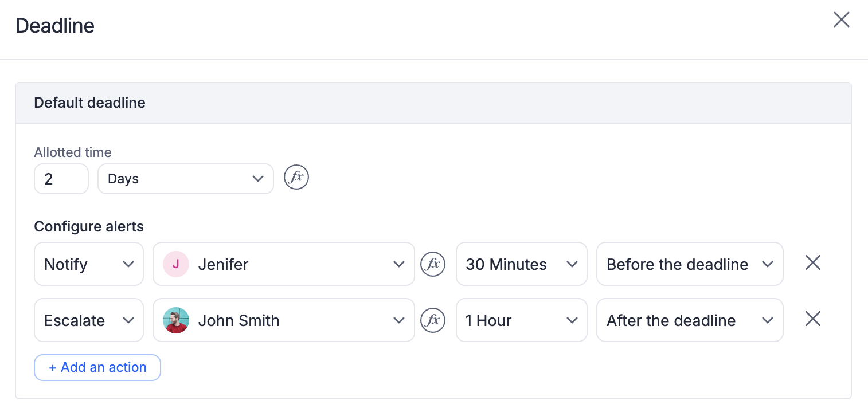868x416 pixels.
Task: Click the Add an action button
Action: coord(97,367)
